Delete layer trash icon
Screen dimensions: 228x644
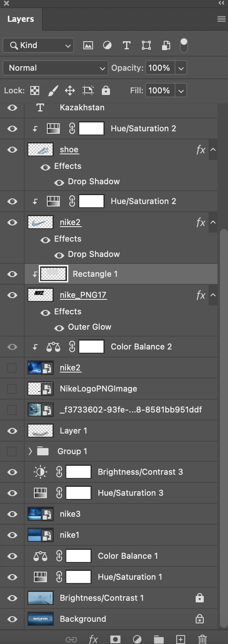pyautogui.click(x=203, y=639)
